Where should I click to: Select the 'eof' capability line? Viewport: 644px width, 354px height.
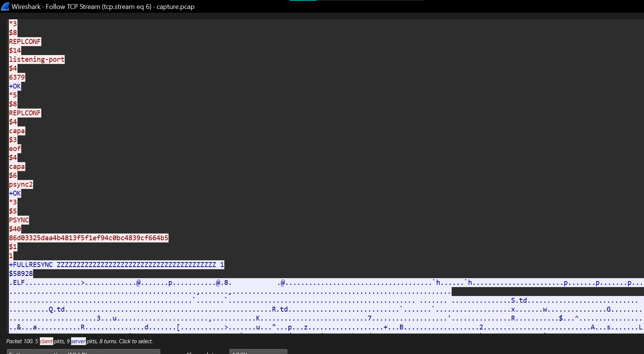(x=15, y=149)
